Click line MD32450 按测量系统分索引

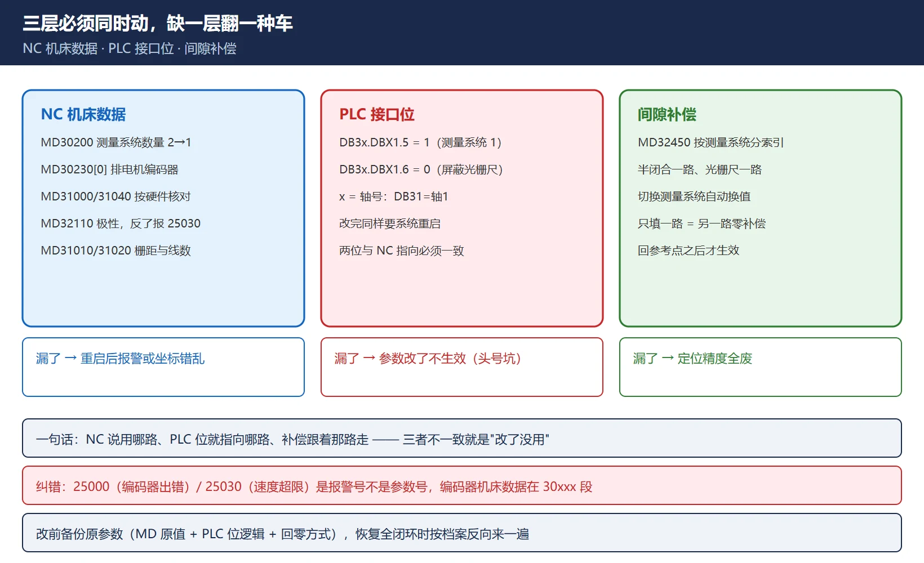(711, 142)
